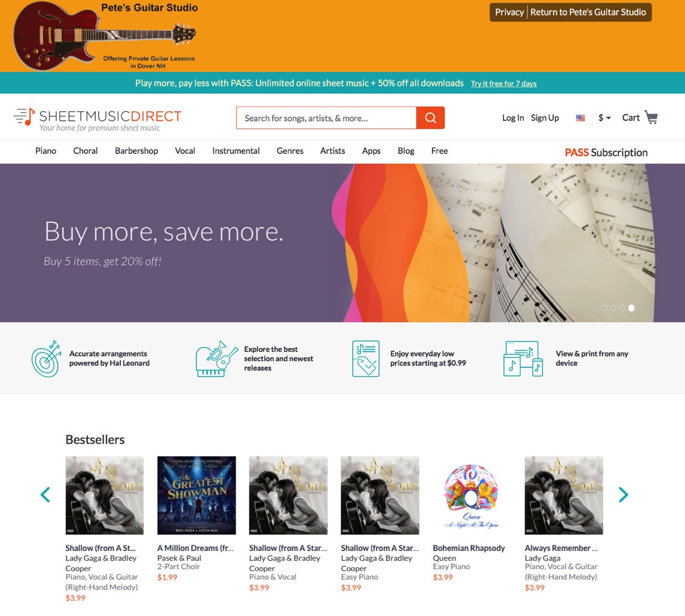Expand the dollar currency dropdown
This screenshot has width=685, height=616.
click(605, 118)
